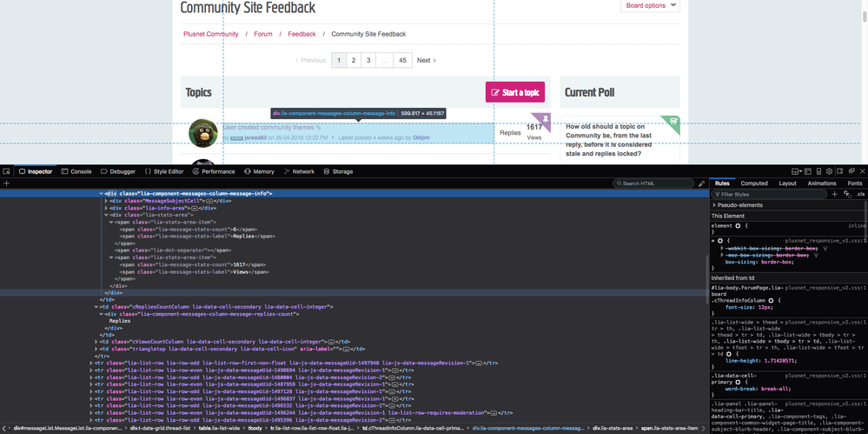Collapse the lia-stats-area div node
Viewport: 868px width, 434px height.
coord(107,215)
